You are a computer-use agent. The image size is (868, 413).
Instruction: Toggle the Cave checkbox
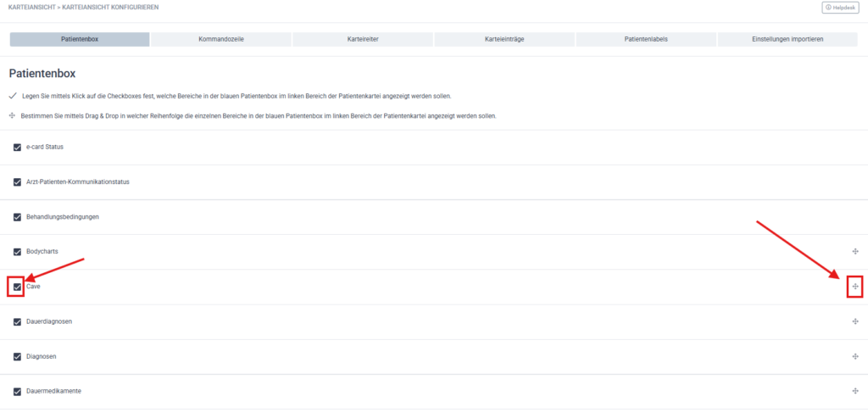[18, 287]
